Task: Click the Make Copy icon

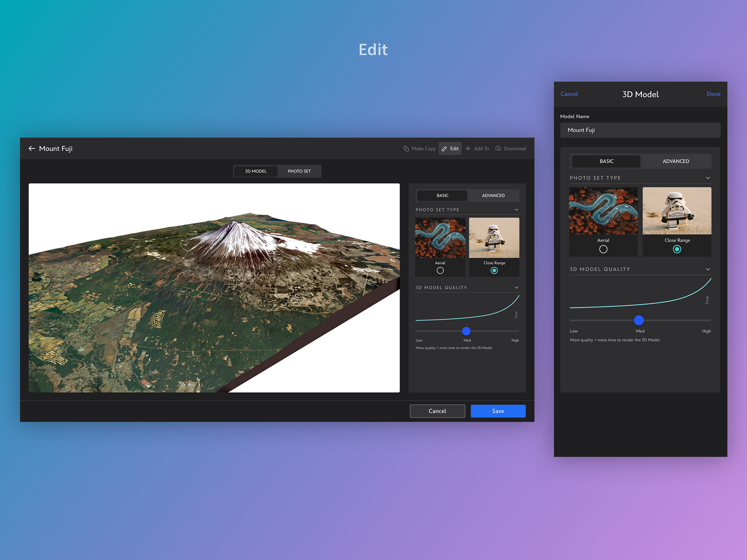Action: pyautogui.click(x=406, y=149)
